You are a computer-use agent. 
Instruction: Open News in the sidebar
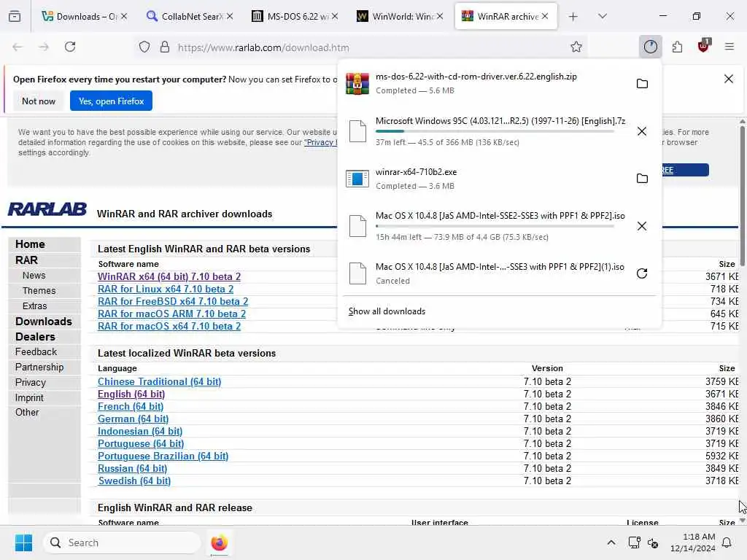tap(34, 275)
